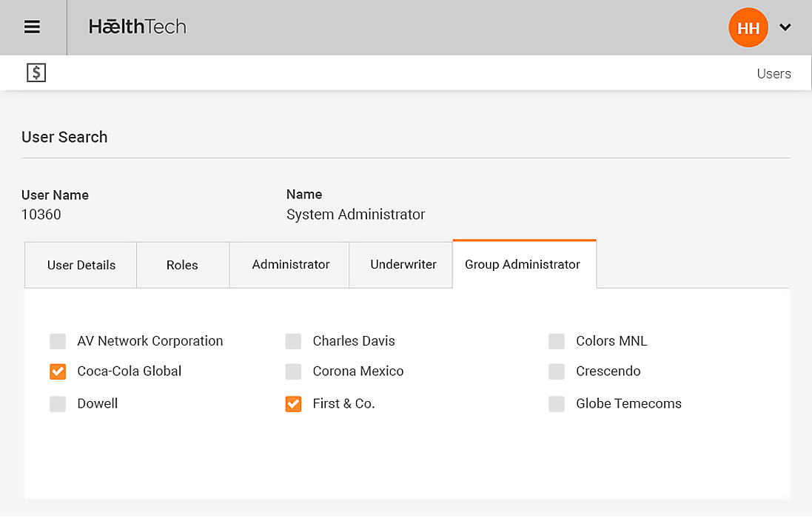Enable the Corona Mexico checkbox
This screenshot has width=812, height=518.
[293, 371]
